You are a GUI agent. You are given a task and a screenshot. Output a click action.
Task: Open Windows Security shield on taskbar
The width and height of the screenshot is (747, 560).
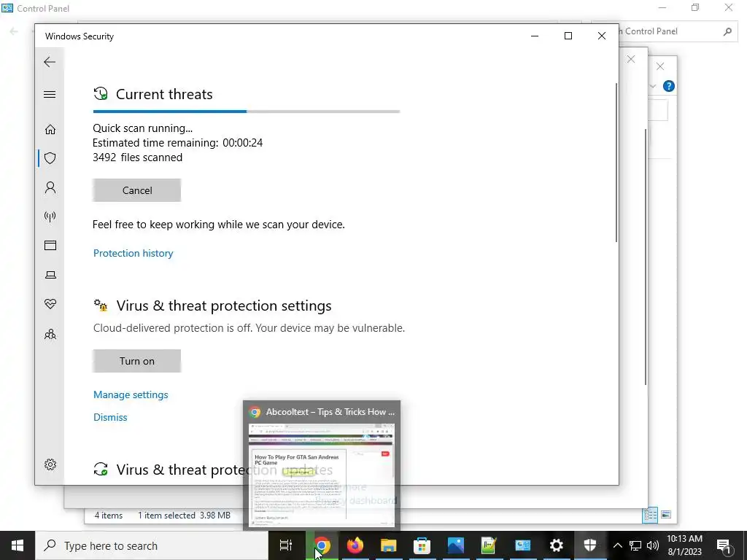589,545
